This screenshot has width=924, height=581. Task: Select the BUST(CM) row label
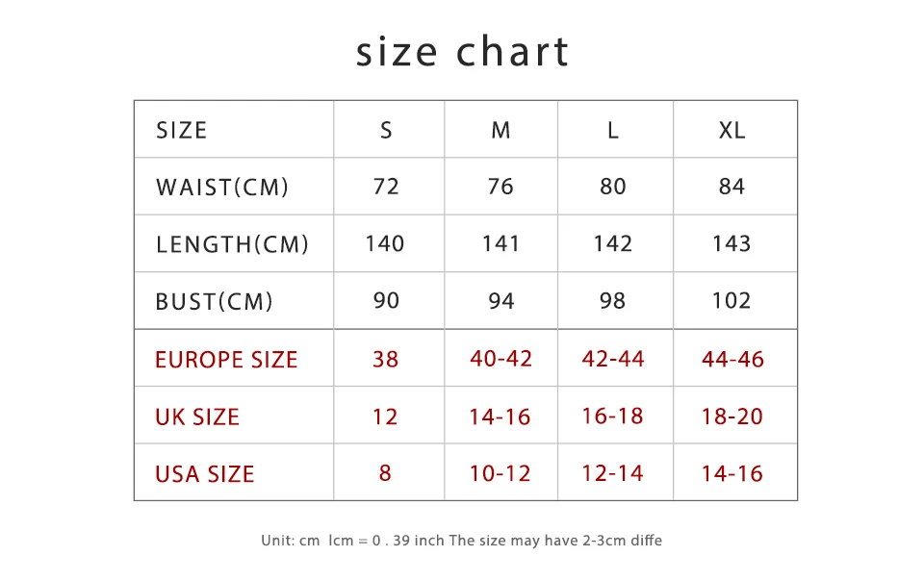214,301
